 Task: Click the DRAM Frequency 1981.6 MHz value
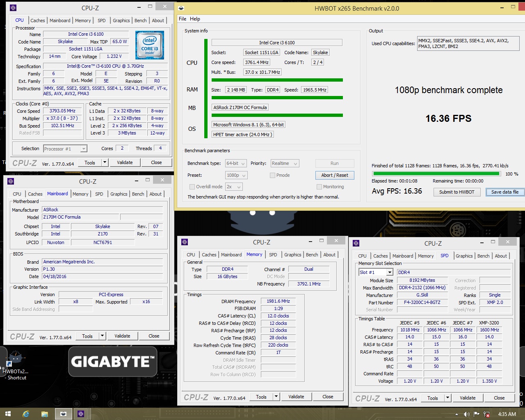(278, 301)
